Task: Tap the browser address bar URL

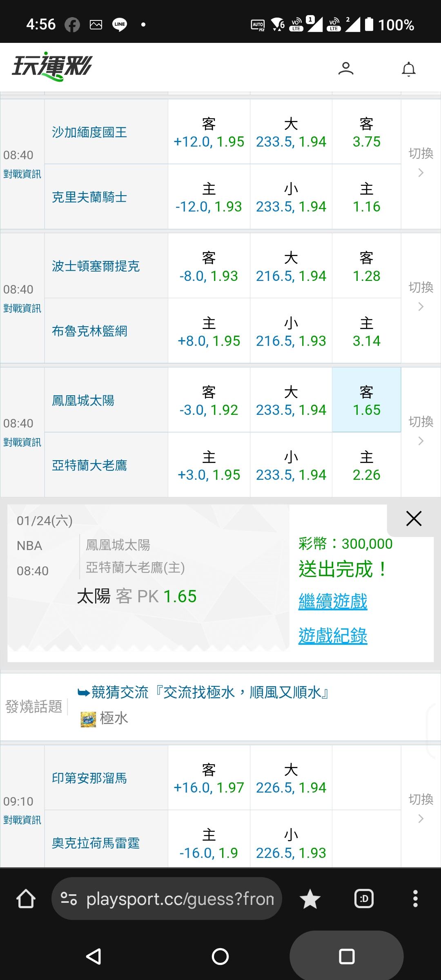Action: 180,899
